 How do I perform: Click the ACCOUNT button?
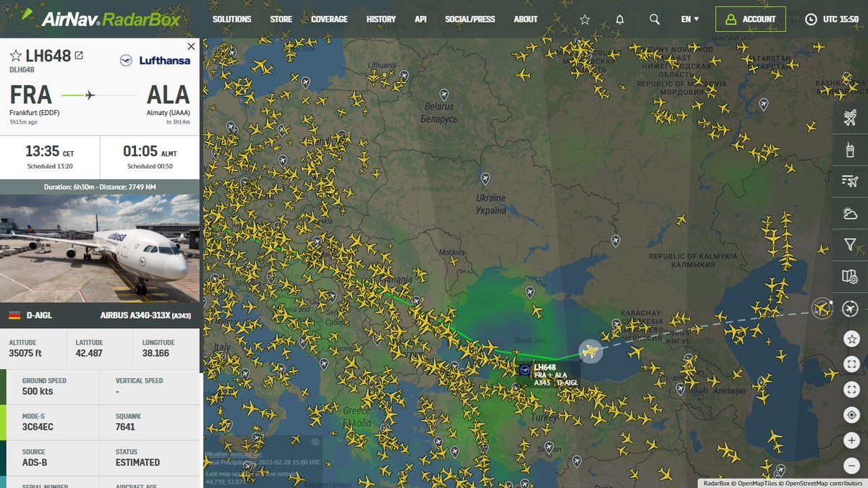tap(750, 20)
